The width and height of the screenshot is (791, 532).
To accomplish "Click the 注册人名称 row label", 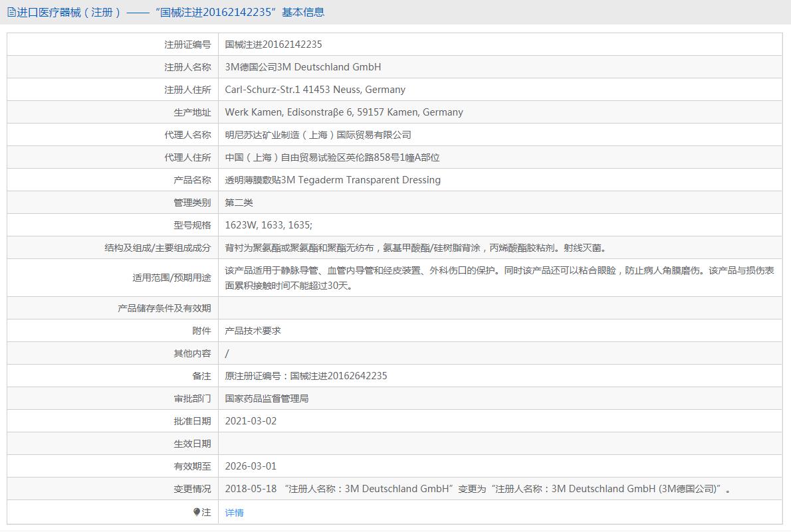I will coord(187,67).
